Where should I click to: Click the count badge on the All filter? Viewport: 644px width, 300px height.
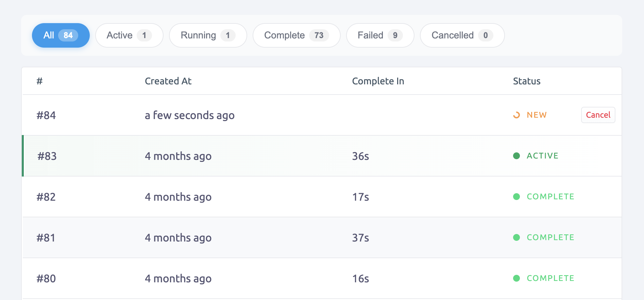[x=68, y=35]
